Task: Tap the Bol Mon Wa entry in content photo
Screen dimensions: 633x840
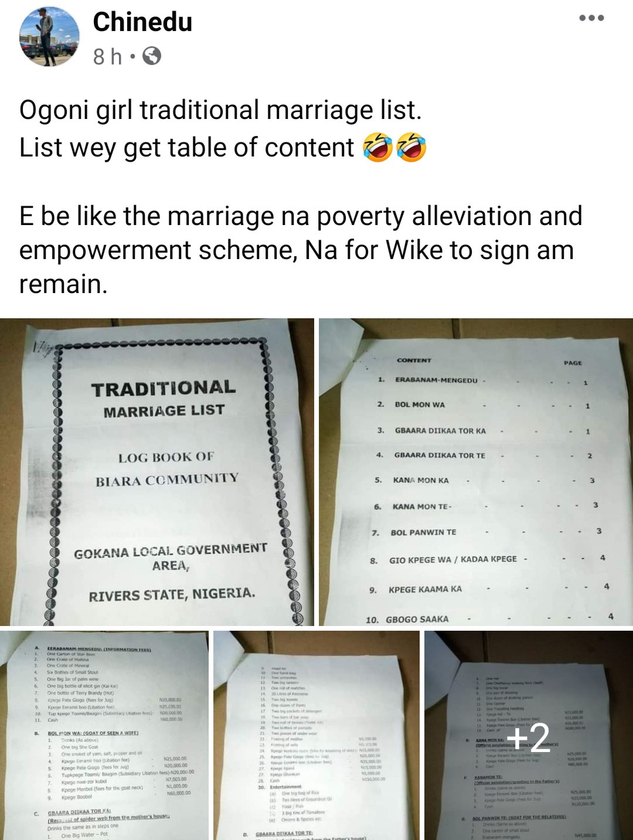Action: click(420, 404)
